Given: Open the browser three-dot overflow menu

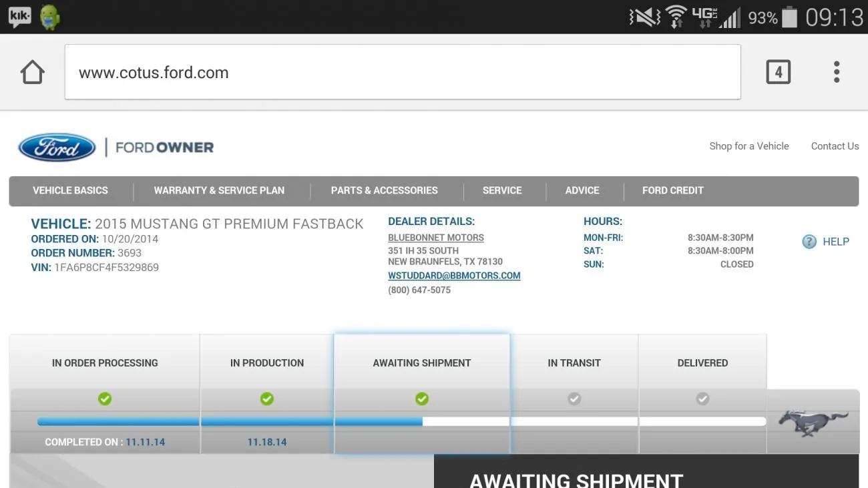Looking at the screenshot, I should tap(837, 72).
